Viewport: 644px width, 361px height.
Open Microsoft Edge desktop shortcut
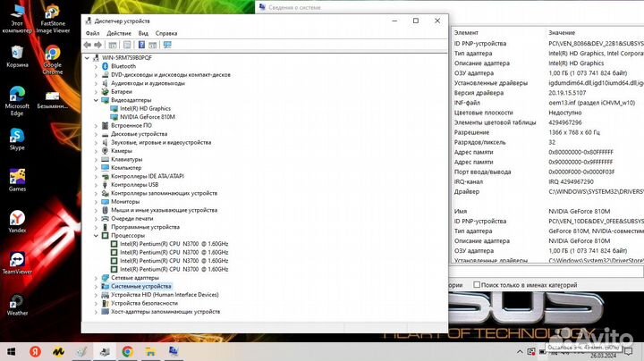(x=17, y=101)
